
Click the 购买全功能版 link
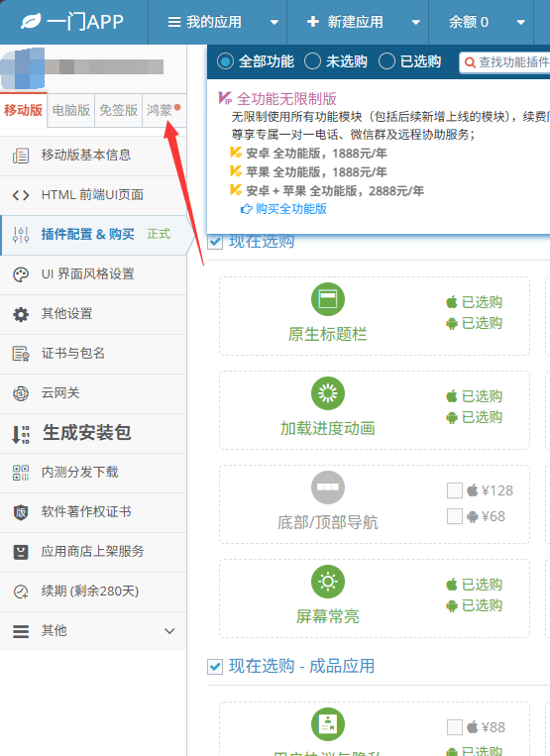point(291,209)
